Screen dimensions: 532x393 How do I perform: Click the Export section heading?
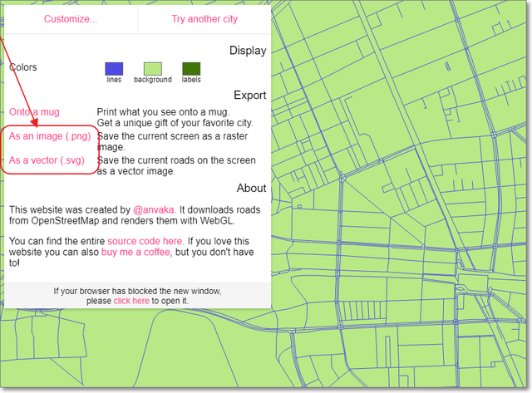(249, 95)
